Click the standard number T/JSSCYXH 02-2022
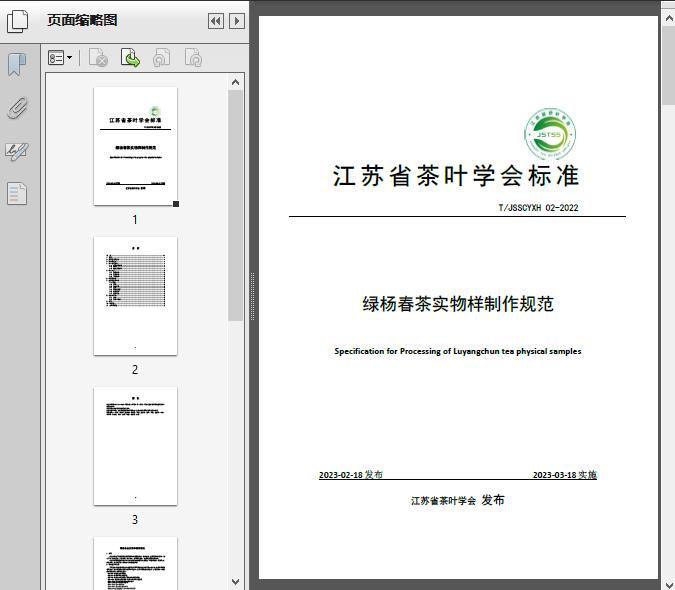This screenshot has height=590, width=675. pyautogui.click(x=538, y=207)
